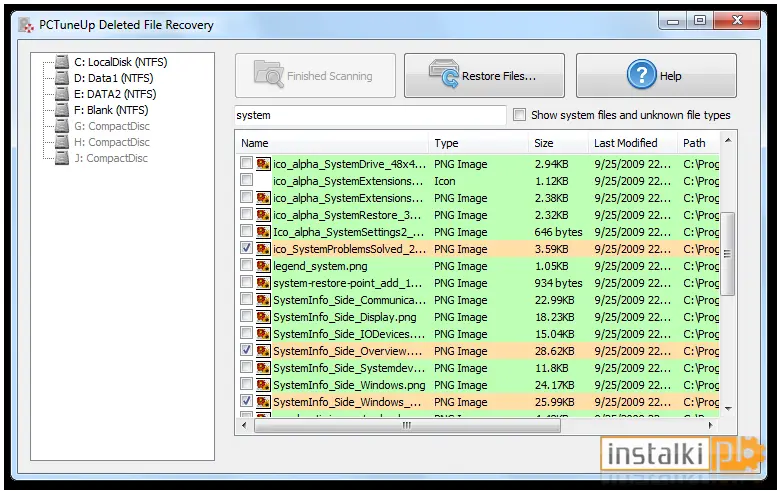
Task: Click PNG icon of ico_alpha_SystemRestore_3 file
Action: [x=263, y=215]
